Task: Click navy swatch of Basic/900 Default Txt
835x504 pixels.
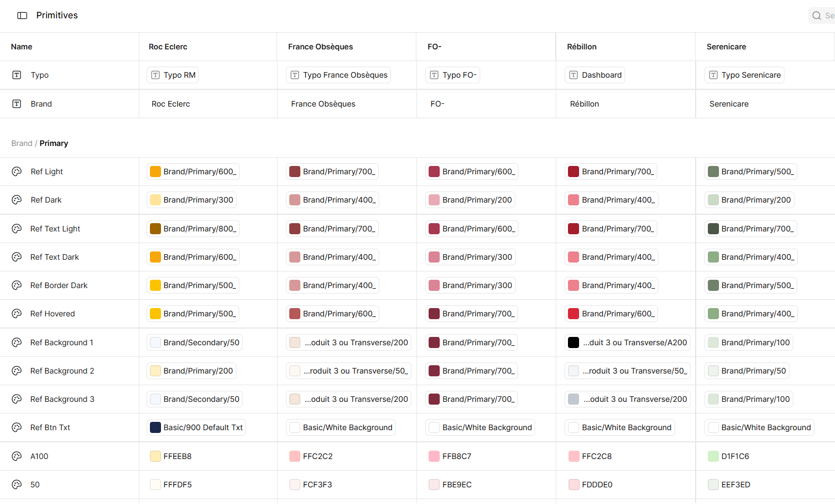Action: (155, 427)
